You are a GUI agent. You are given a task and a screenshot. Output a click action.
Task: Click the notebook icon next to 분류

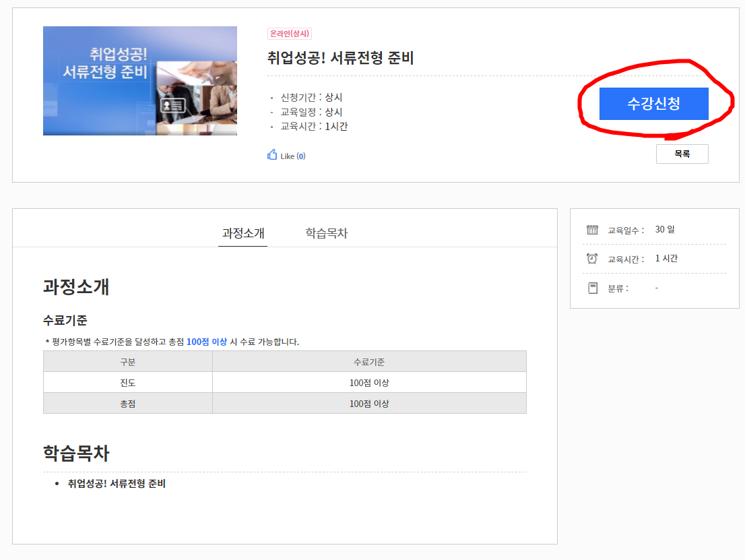coord(593,288)
